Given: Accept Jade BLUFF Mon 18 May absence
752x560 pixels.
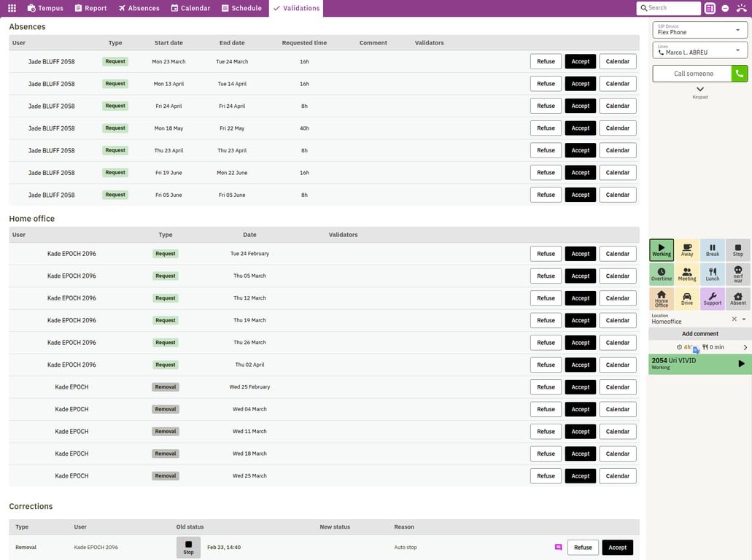Looking at the screenshot, I should pyautogui.click(x=581, y=128).
